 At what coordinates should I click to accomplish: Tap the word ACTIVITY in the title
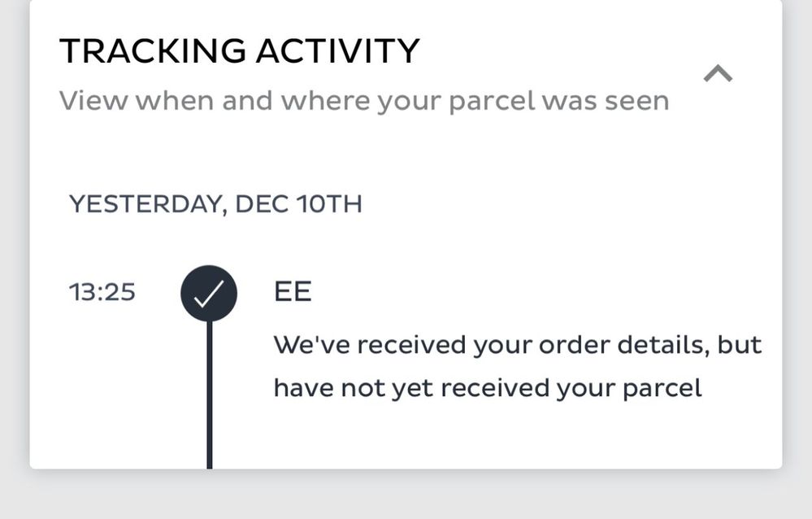tap(338, 51)
